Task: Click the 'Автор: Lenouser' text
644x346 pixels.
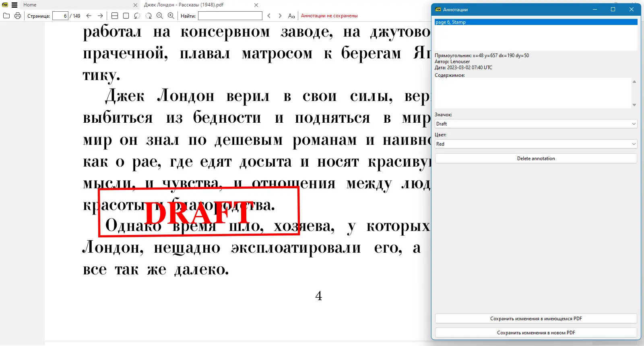Action: (x=452, y=62)
